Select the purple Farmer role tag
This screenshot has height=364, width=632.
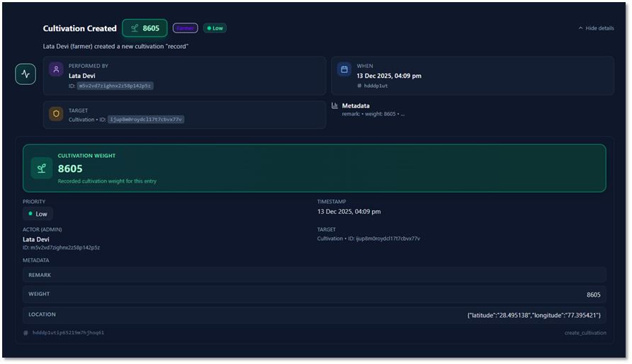pos(185,28)
